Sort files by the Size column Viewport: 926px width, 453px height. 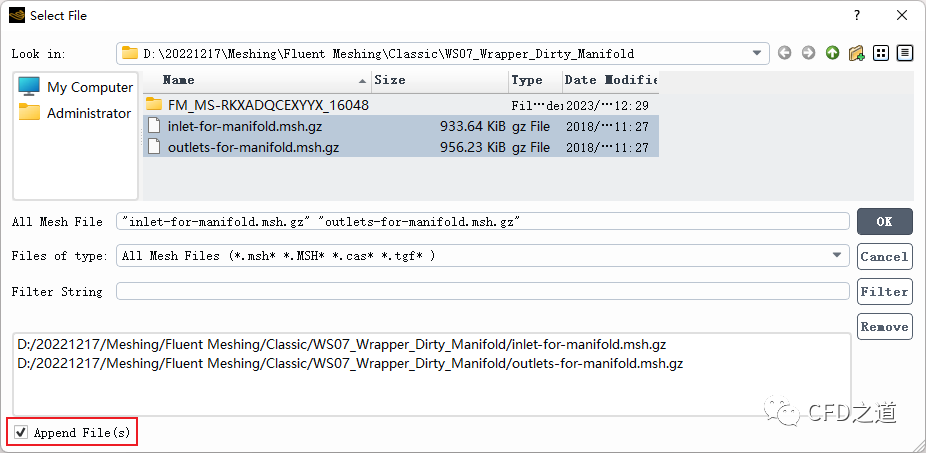[x=439, y=80]
